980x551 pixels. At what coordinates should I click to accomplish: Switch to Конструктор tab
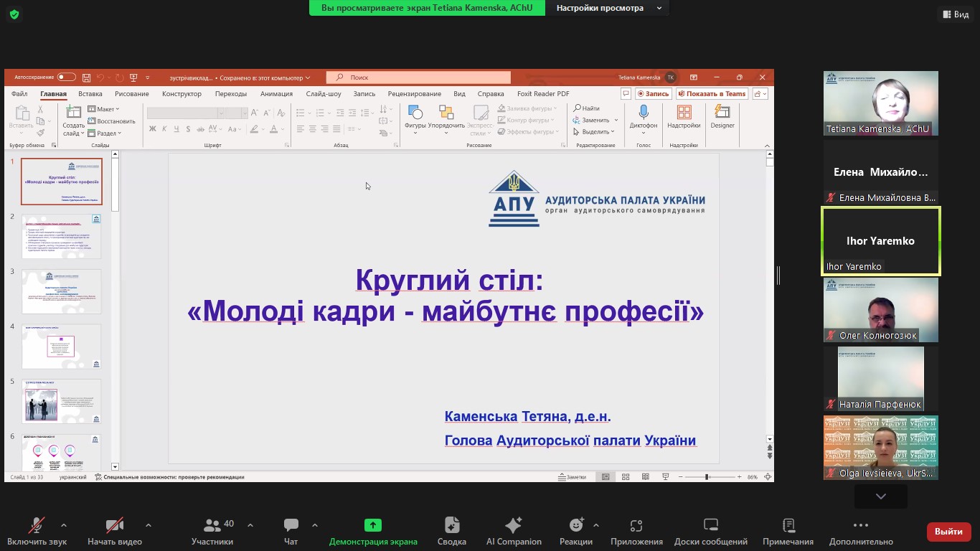182,94
